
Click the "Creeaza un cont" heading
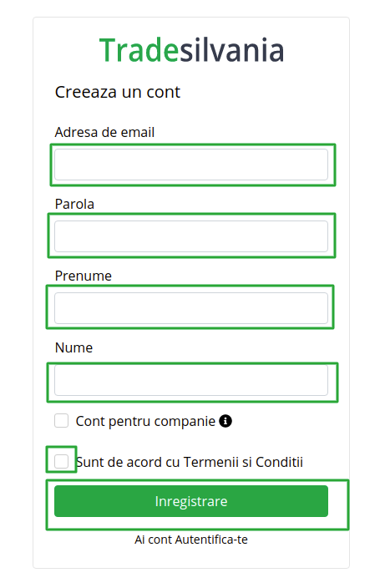click(118, 92)
